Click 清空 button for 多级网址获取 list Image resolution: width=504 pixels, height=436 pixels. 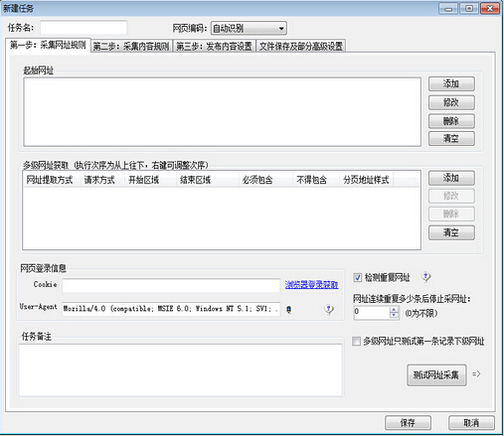point(451,232)
